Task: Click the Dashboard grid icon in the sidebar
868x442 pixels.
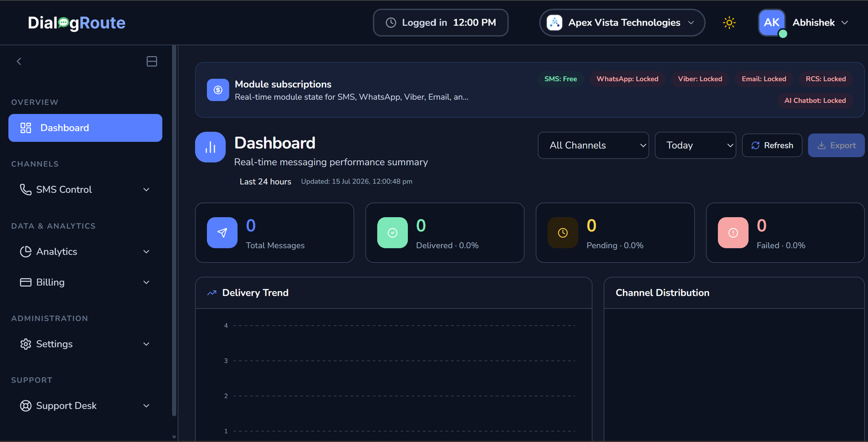Action: [x=25, y=128]
